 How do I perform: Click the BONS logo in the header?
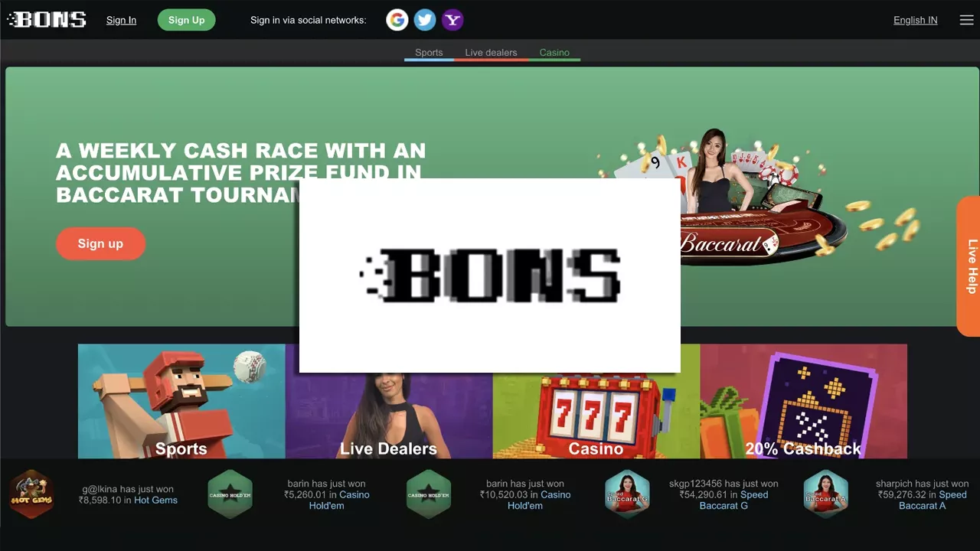point(47,20)
